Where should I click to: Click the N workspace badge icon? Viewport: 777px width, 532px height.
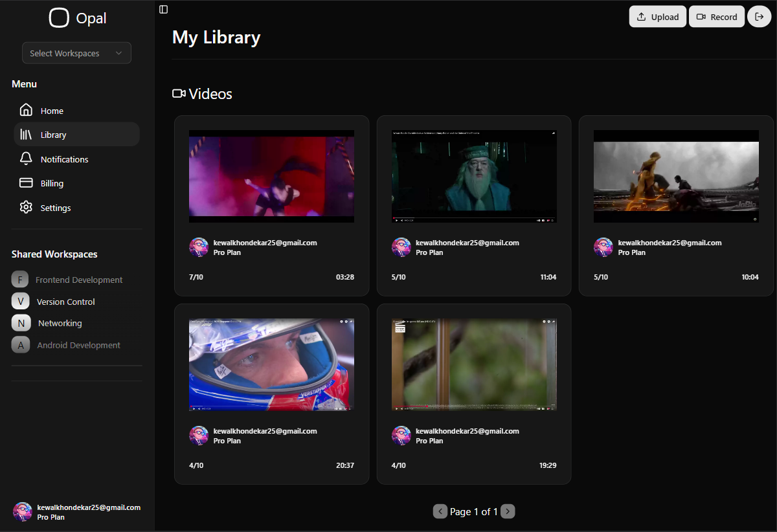(21, 323)
